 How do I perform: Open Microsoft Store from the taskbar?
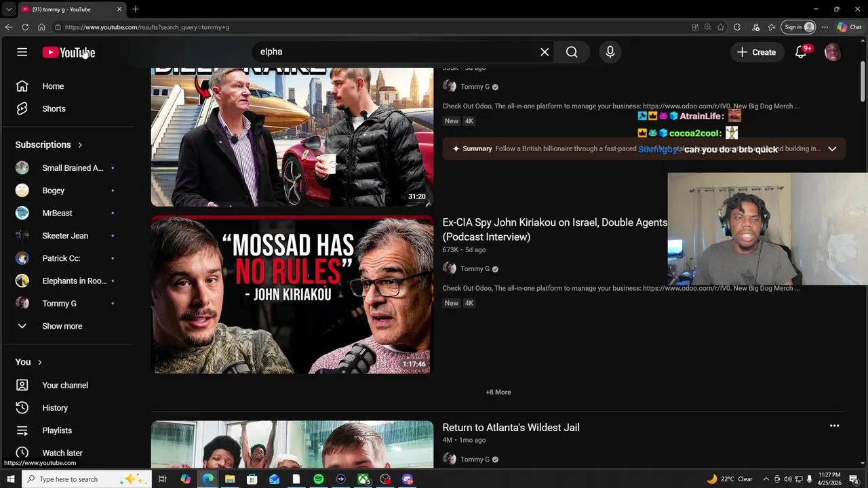tap(252, 479)
